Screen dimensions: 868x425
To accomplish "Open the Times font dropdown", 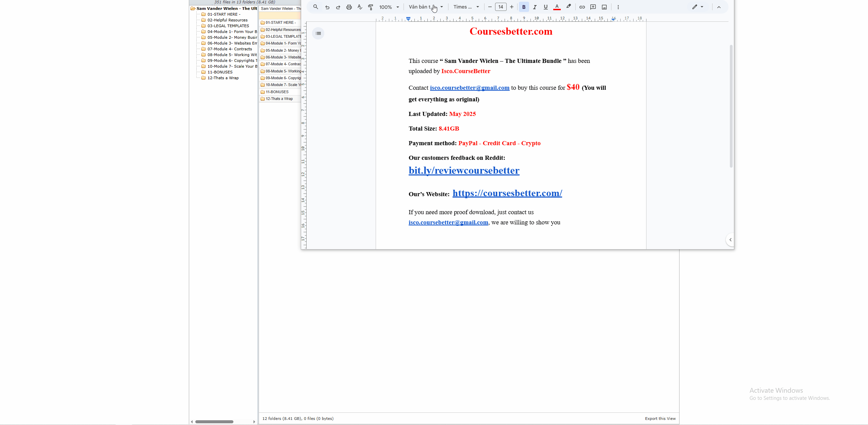I will [x=466, y=7].
